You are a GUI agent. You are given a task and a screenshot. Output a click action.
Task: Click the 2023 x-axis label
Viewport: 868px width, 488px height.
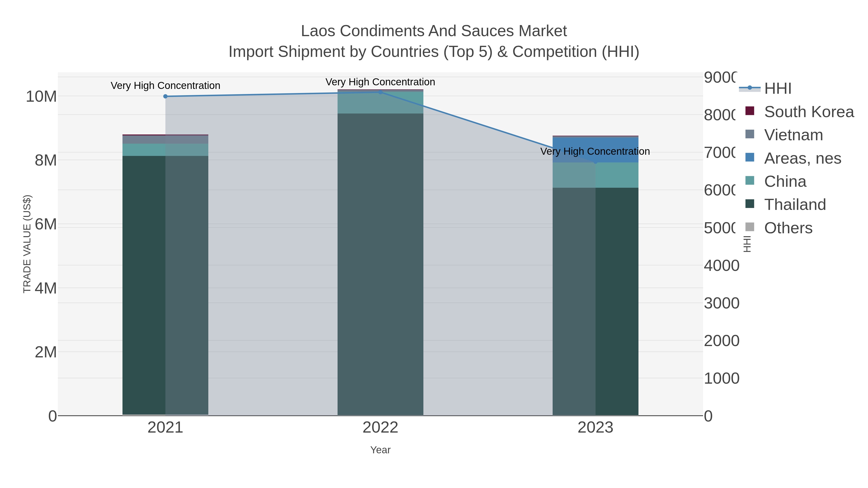tap(595, 428)
